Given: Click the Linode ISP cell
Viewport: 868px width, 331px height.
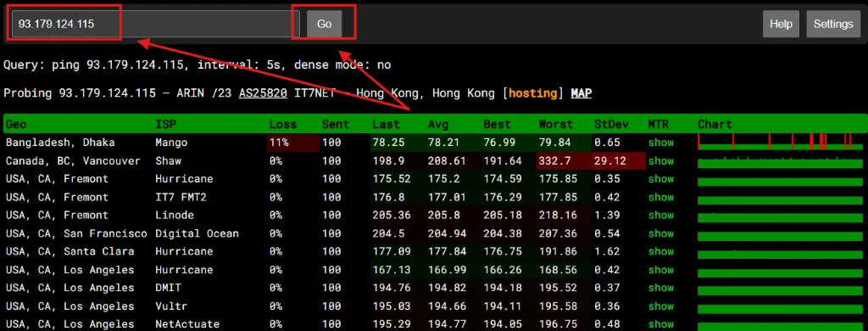Looking at the screenshot, I should [175, 215].
